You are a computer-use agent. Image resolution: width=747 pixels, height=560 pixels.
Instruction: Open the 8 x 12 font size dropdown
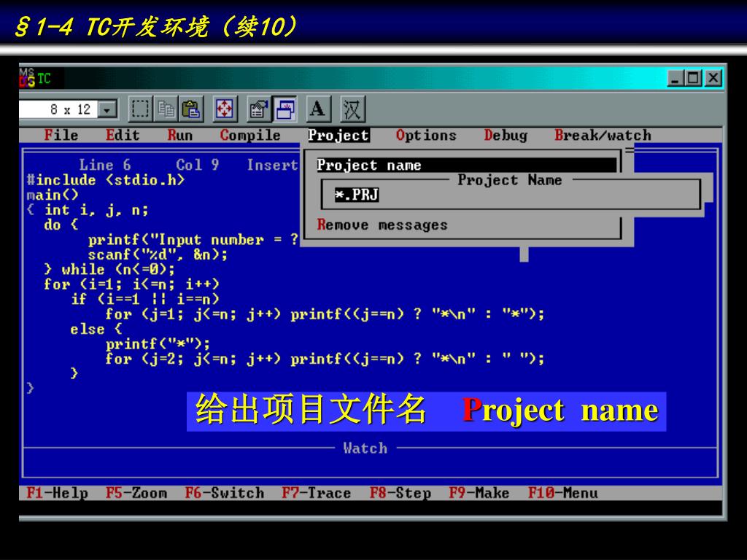tap(107, 109)
